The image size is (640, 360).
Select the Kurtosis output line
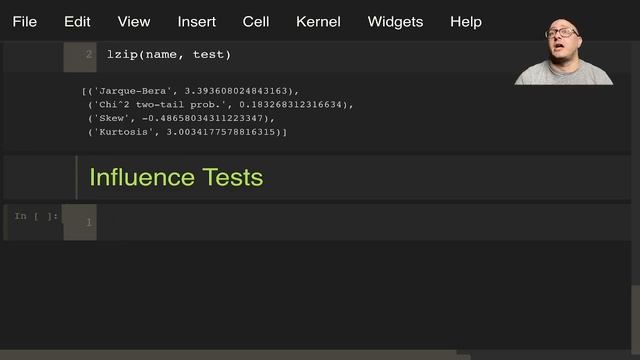188,132
